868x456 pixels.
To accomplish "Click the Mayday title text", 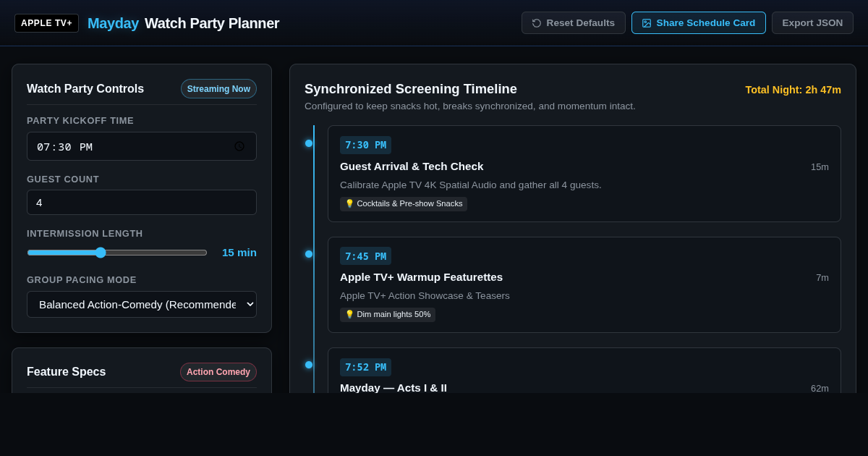I will (x=113, y=23).
